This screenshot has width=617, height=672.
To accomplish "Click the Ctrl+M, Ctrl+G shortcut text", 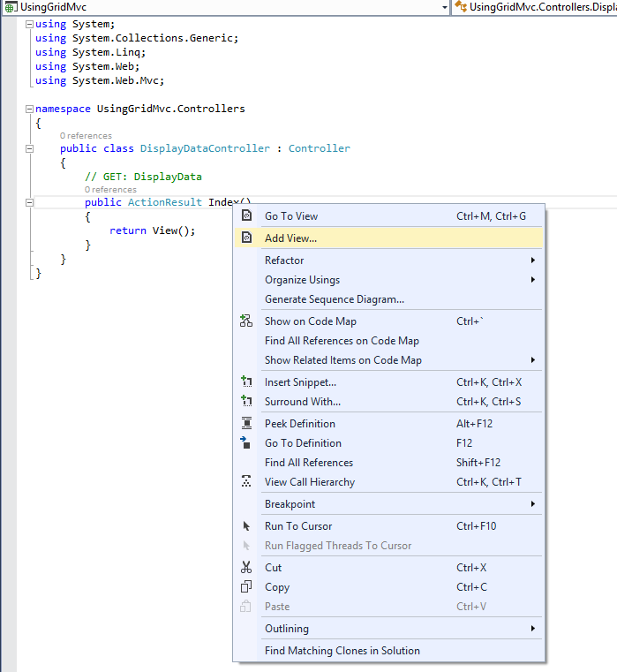I will pyautogui.click(x=491, y=216).
